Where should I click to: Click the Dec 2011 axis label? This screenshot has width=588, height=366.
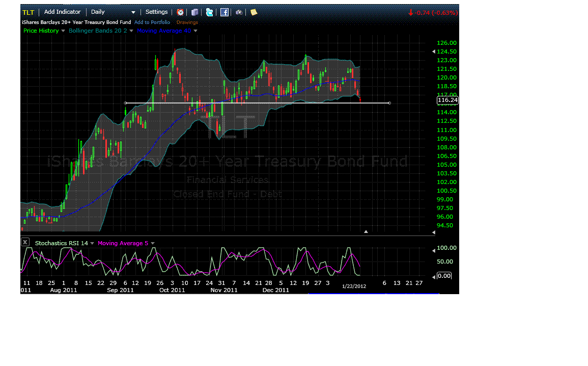(x=275, y=290)
